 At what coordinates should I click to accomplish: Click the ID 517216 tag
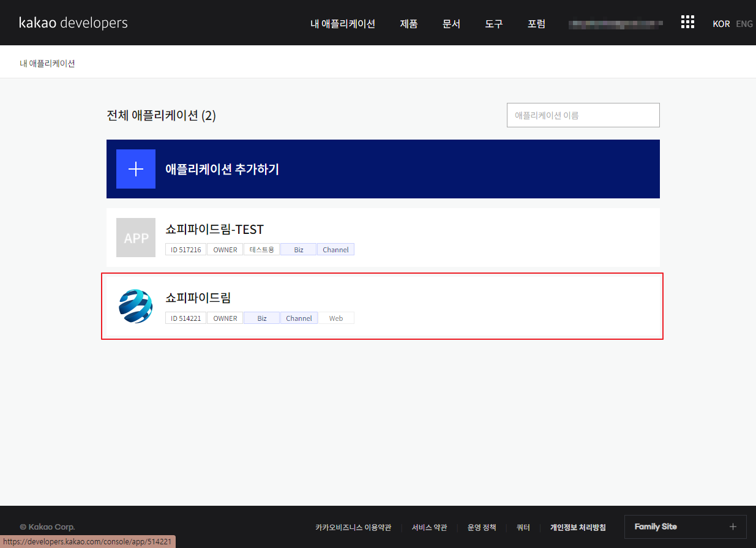coord(185,249)
